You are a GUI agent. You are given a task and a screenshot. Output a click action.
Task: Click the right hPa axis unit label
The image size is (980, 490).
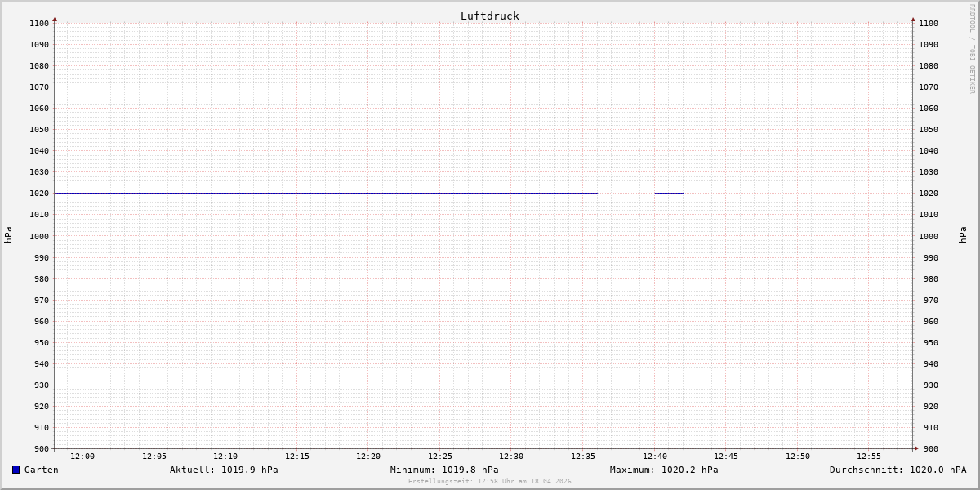pos(963,235)
